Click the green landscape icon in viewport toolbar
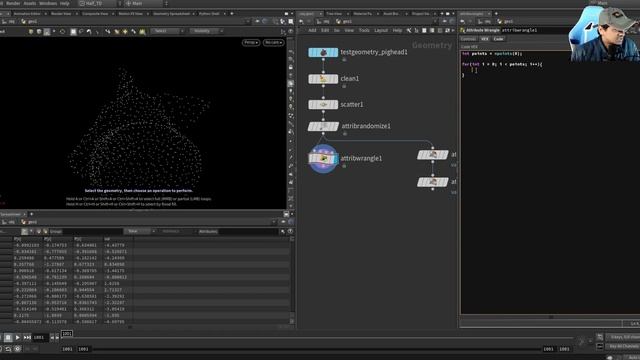The image size is (640, 360). coord(142,31)
